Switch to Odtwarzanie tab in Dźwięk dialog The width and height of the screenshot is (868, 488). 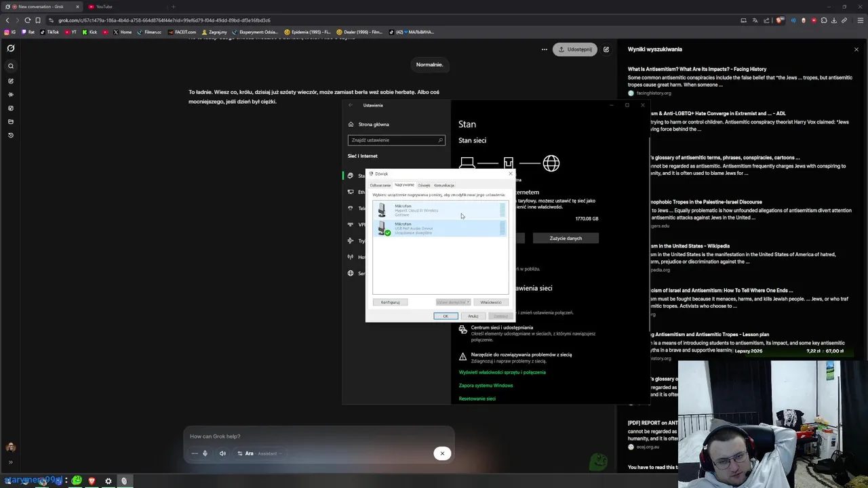click(380, 185)
